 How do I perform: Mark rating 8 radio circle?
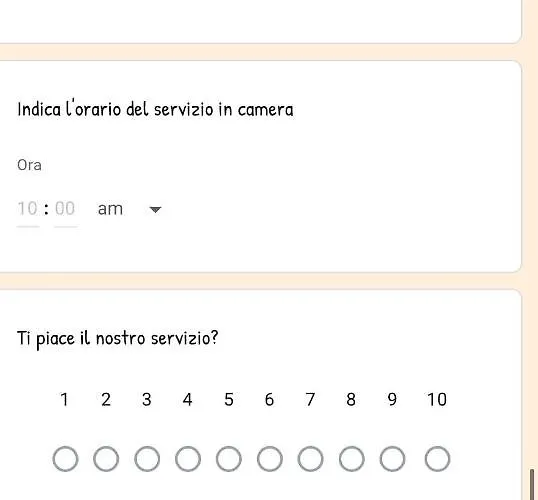coord(351,459)
